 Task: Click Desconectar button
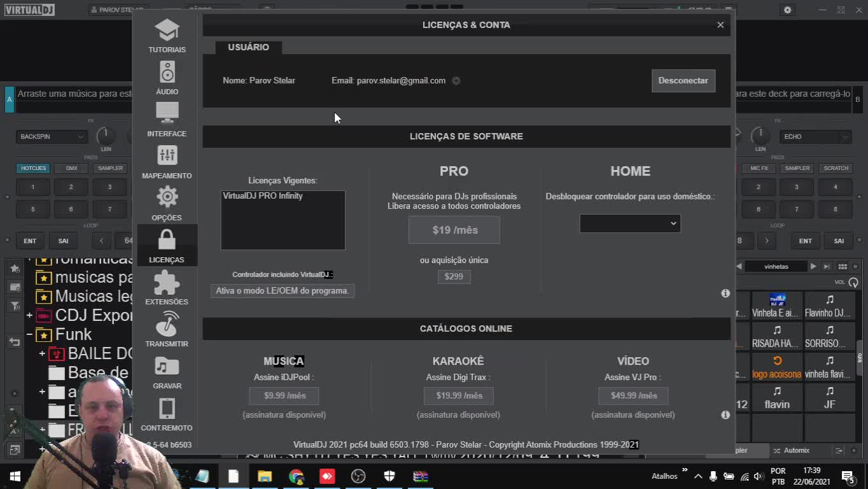tap(683, 81)
